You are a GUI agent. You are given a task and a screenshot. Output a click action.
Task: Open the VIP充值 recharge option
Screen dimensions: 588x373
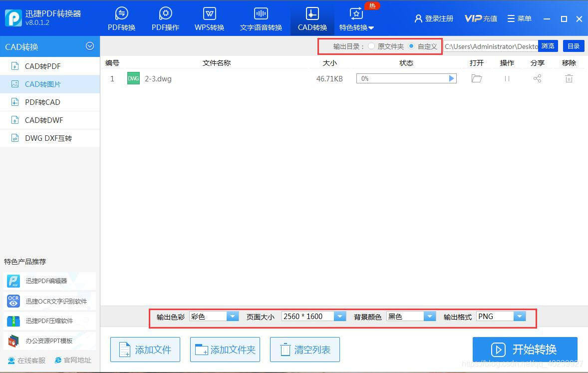tap(481, 18)
